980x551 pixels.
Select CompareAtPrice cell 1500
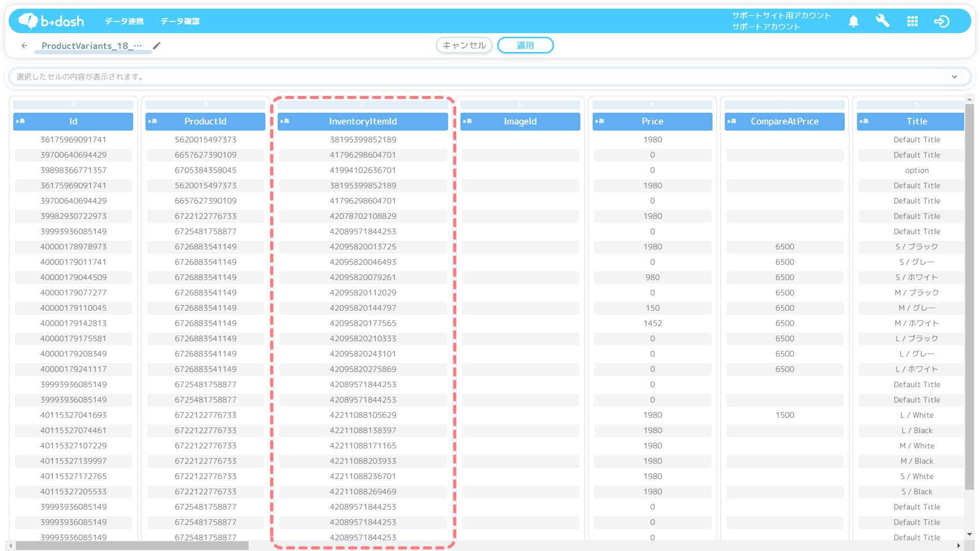pos(785,415)
